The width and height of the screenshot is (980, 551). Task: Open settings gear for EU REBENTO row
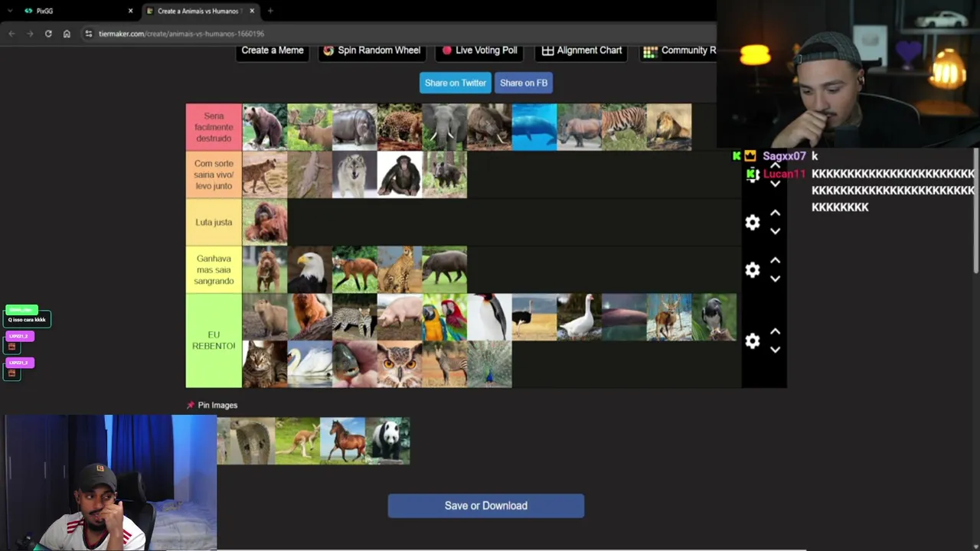(753, 341)
